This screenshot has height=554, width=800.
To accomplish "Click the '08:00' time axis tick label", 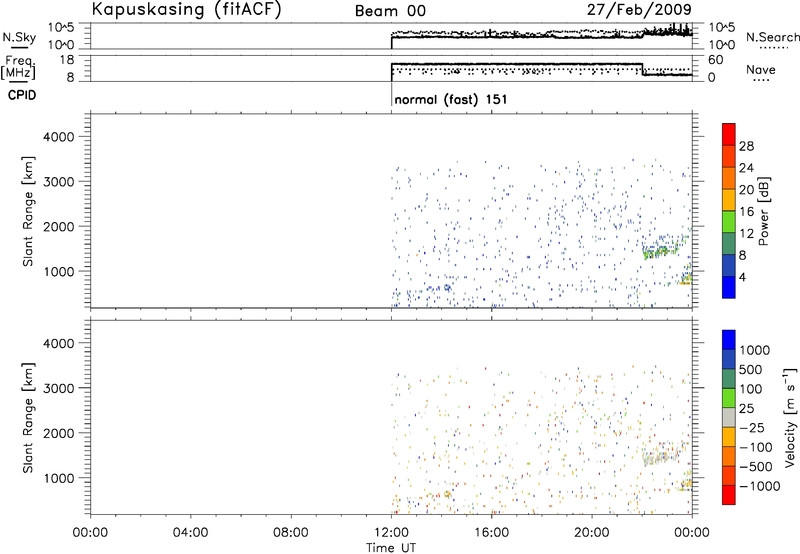I will (x=291, y=533).
